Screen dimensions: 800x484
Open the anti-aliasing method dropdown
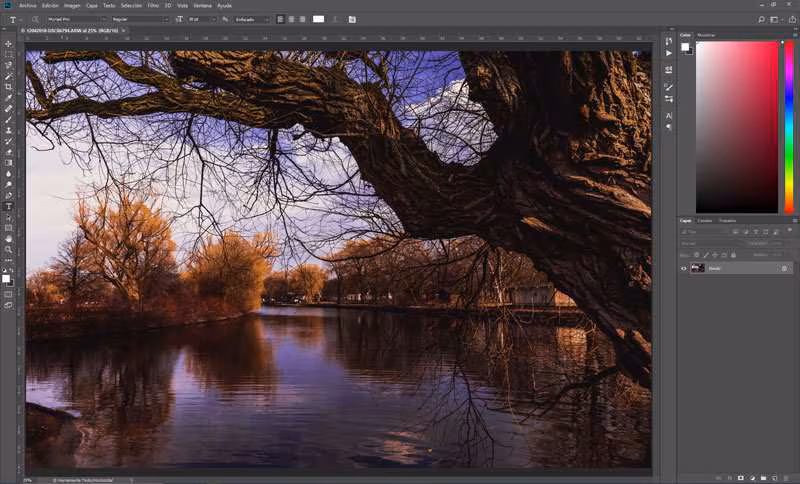pos(251,19)
